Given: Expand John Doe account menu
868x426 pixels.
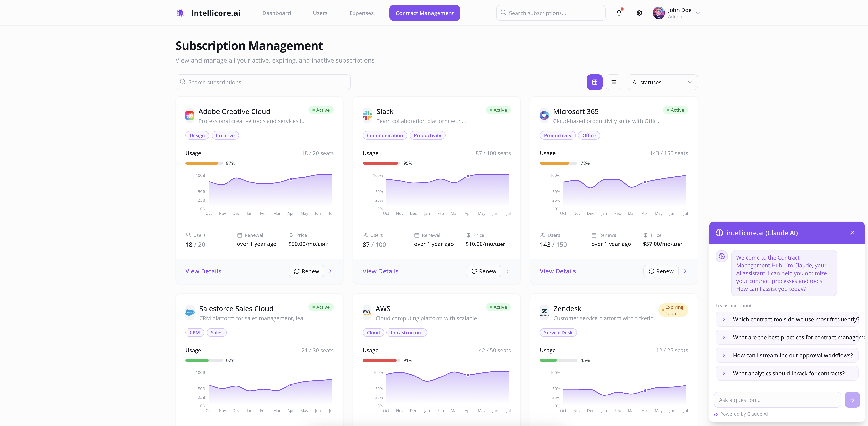Looking at the screenshot, I should [698, 13].
